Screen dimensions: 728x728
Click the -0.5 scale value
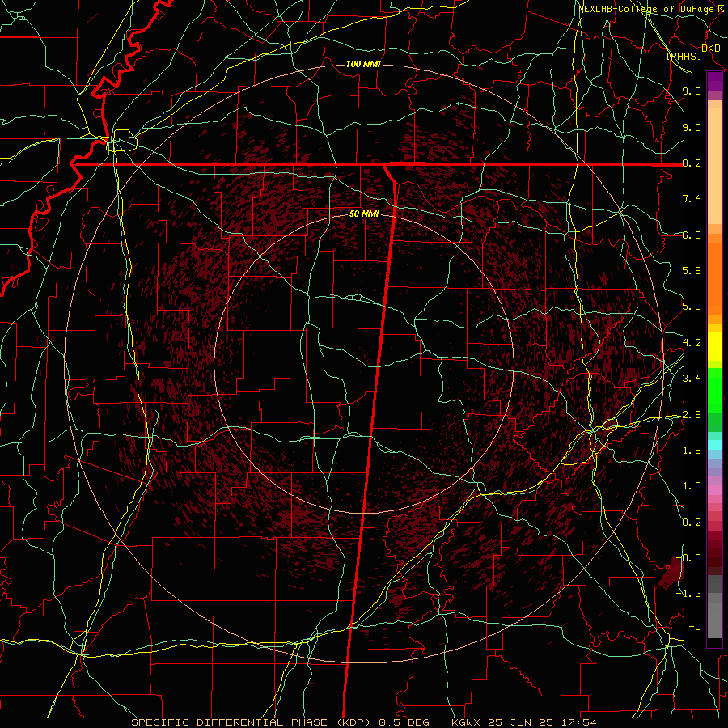[688, 557]
